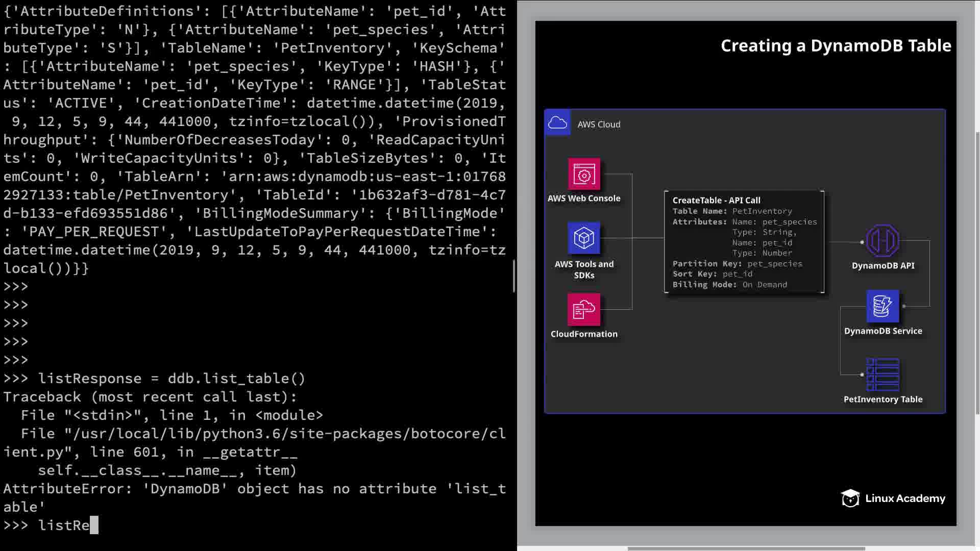Click the DynamoDB API icon
980x551 pixels.
[883, 241]
